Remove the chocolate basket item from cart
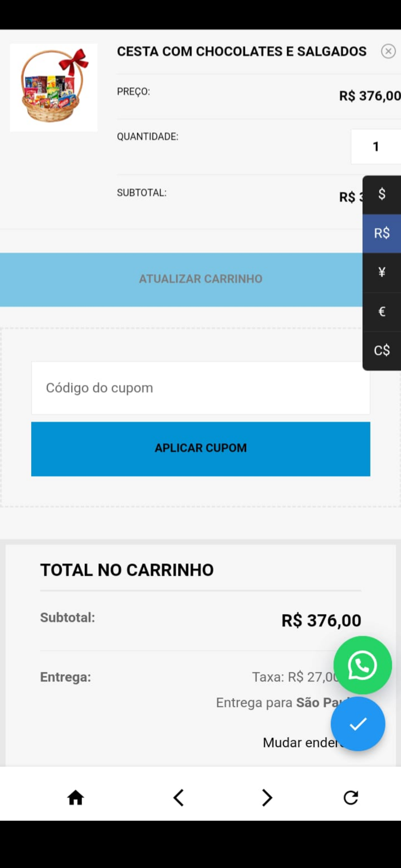 pyautogui.click(x=388, y=51)
